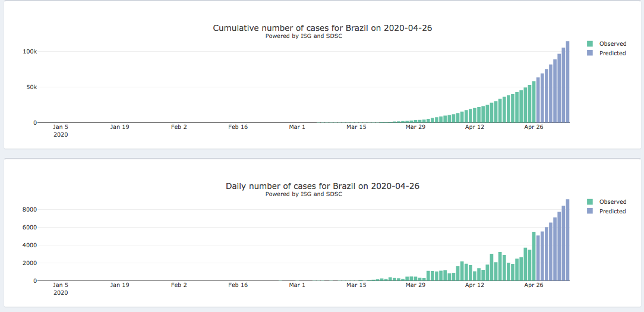Click 'Powered by ISG and SDSC' under Daily title

tap(304, 194)
